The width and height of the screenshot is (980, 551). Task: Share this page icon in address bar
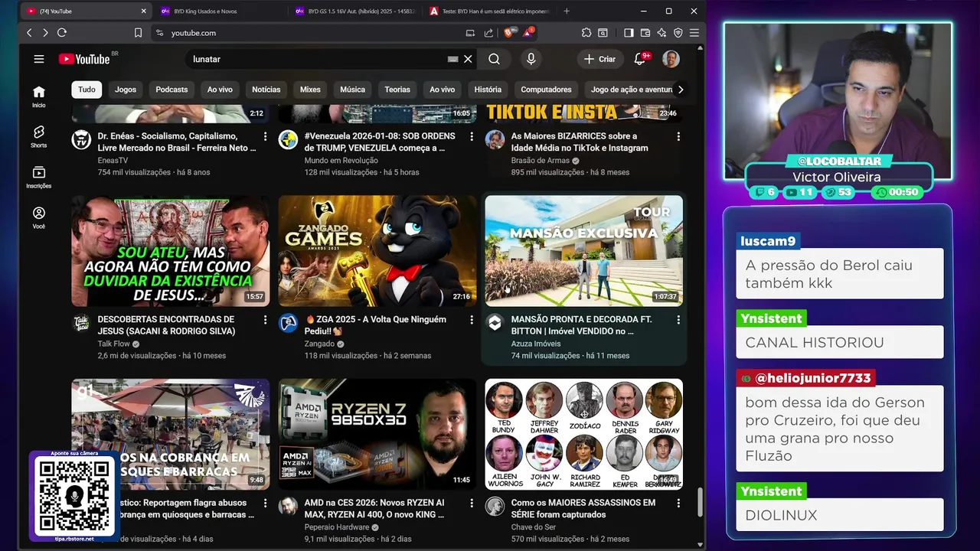[x=488, y=33]
